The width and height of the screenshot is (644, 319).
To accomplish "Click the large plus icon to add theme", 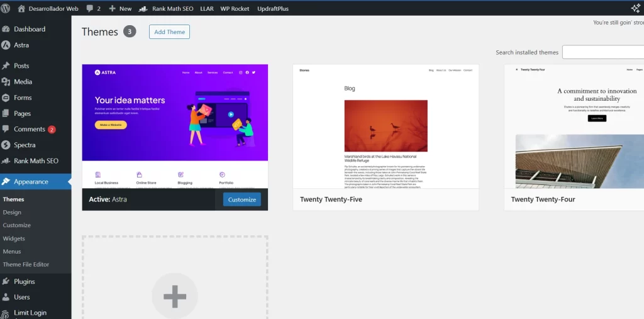I will tap(175, 296).
